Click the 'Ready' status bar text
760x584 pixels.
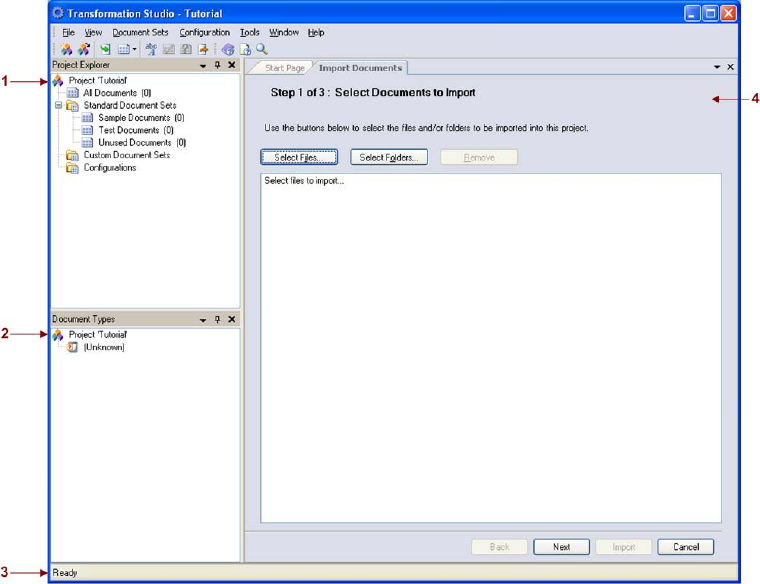point(64,573)
